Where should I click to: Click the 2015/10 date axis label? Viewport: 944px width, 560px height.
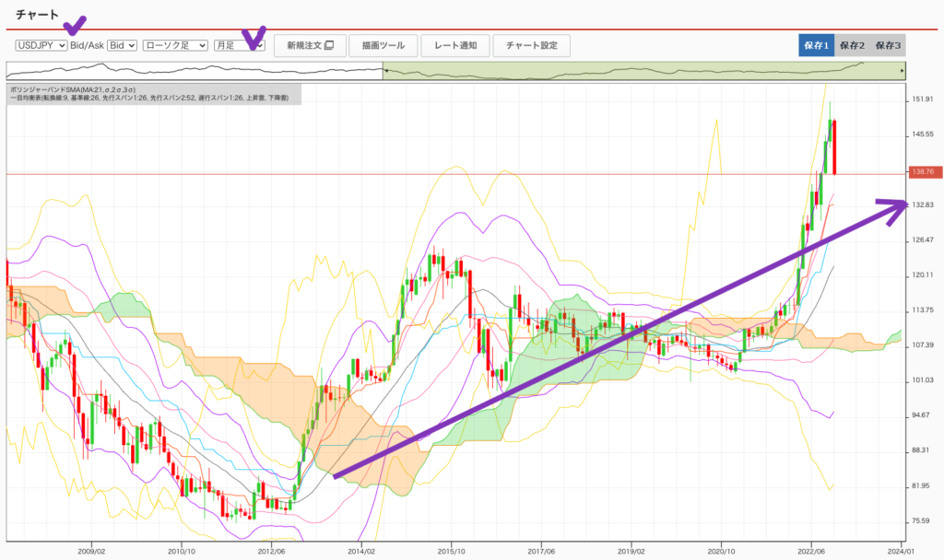pos(452,551)
